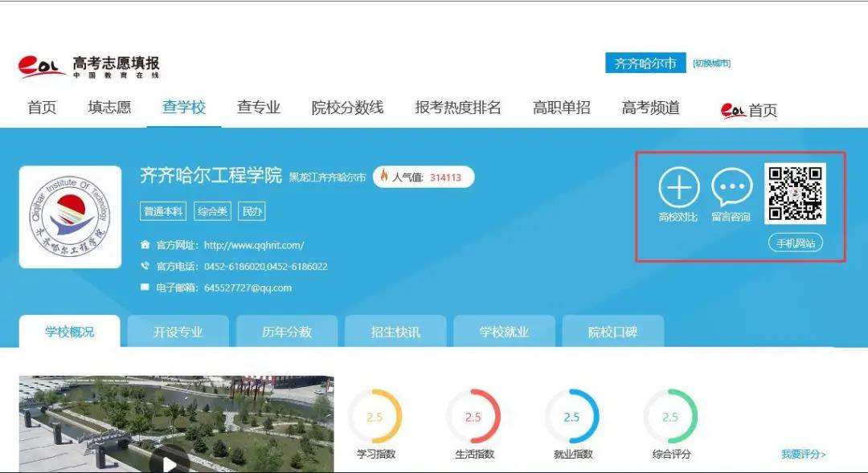Click the 民办 tag
Viewport: 868px width, 473px height.
[252, 210]
